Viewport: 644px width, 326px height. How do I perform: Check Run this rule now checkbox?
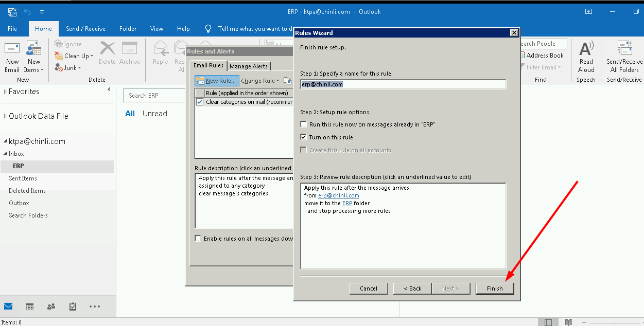304,124
